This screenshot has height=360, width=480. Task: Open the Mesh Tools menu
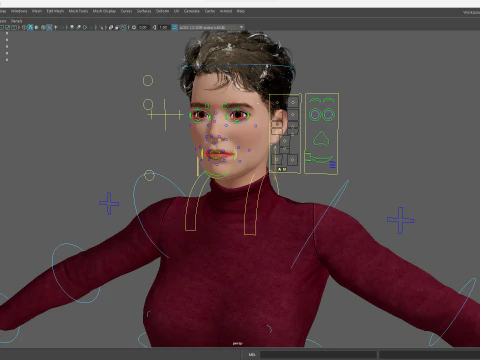coord(78,11)
